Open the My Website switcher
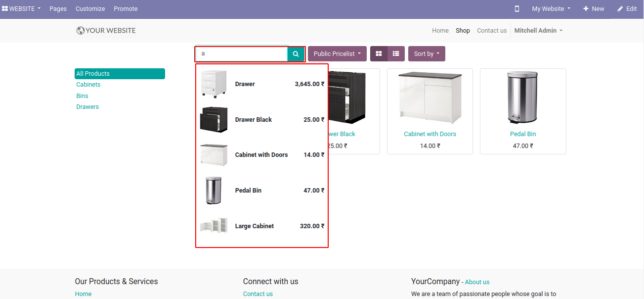This screenshot has width=644, height=299. (551, 9)
